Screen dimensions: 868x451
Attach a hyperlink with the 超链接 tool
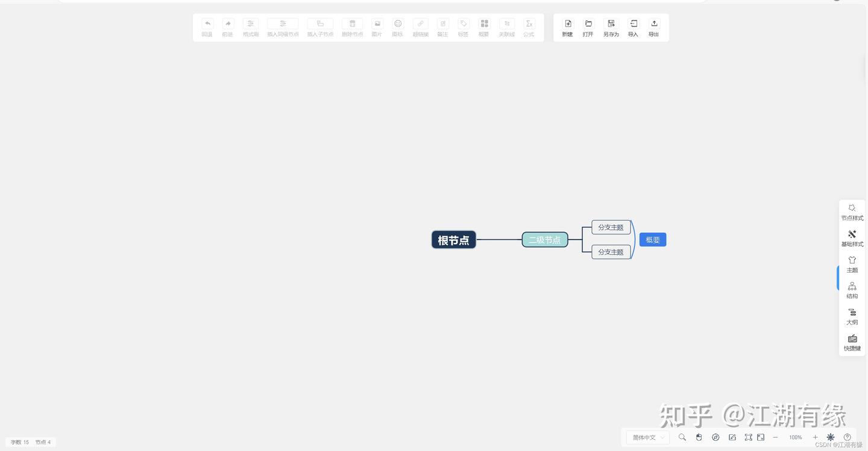pos(420,27)
